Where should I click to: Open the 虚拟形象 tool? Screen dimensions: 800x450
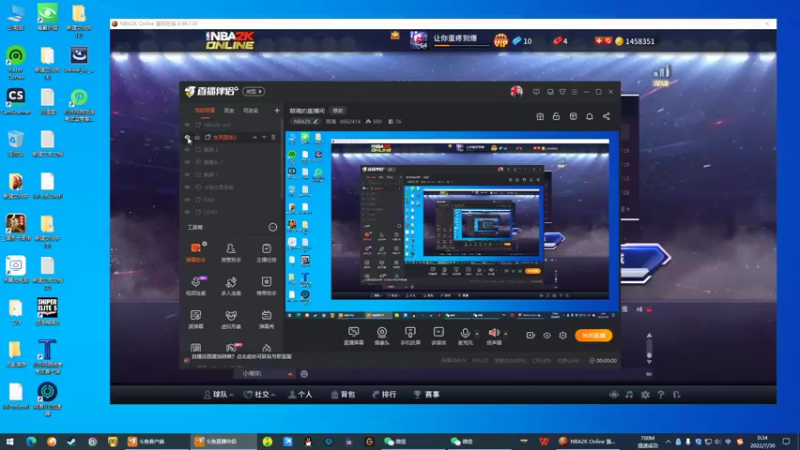coord(231,319)
